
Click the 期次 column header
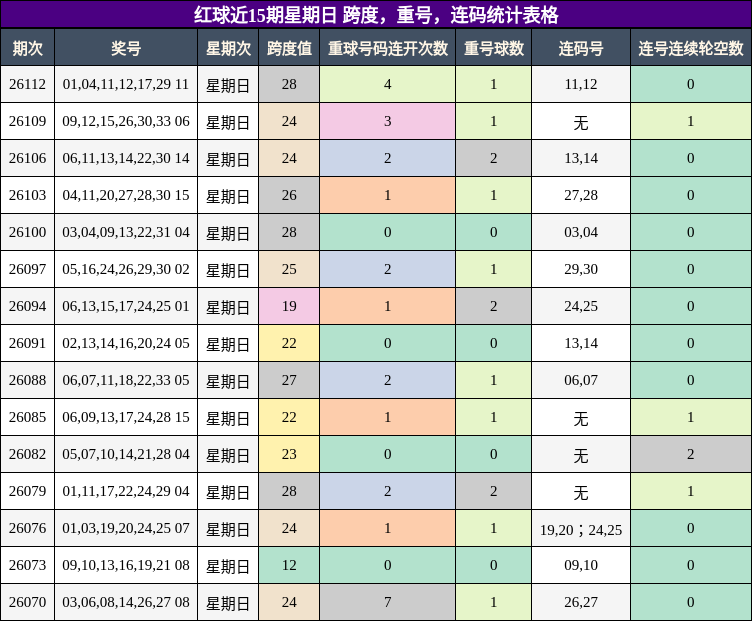coord(27,48)
